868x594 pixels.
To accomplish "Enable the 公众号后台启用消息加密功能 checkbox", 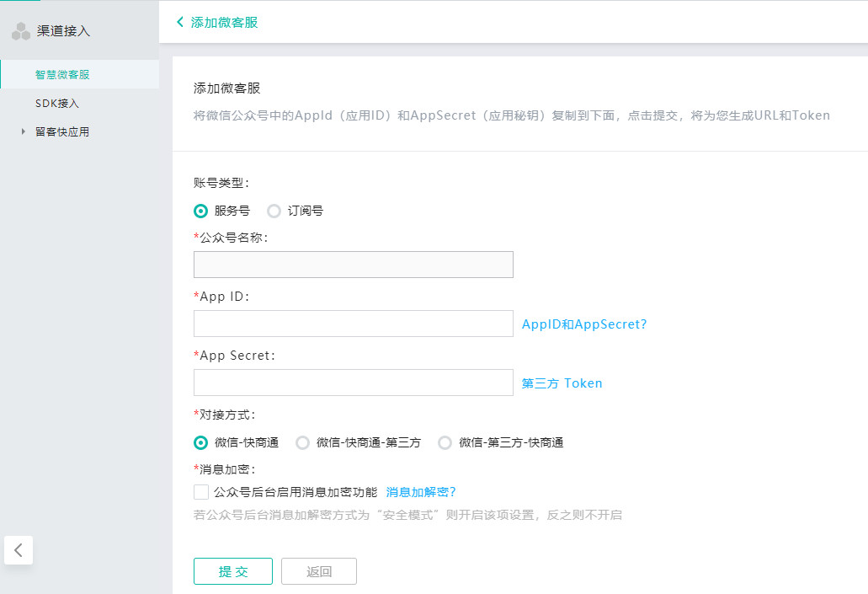I will [201, 491].
